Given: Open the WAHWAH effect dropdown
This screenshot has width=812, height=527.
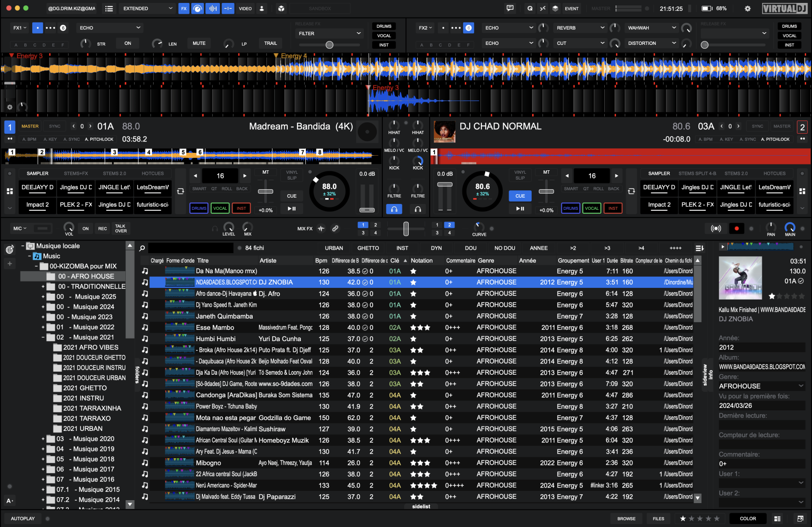Looking at the screenshot, I should 652,28.
